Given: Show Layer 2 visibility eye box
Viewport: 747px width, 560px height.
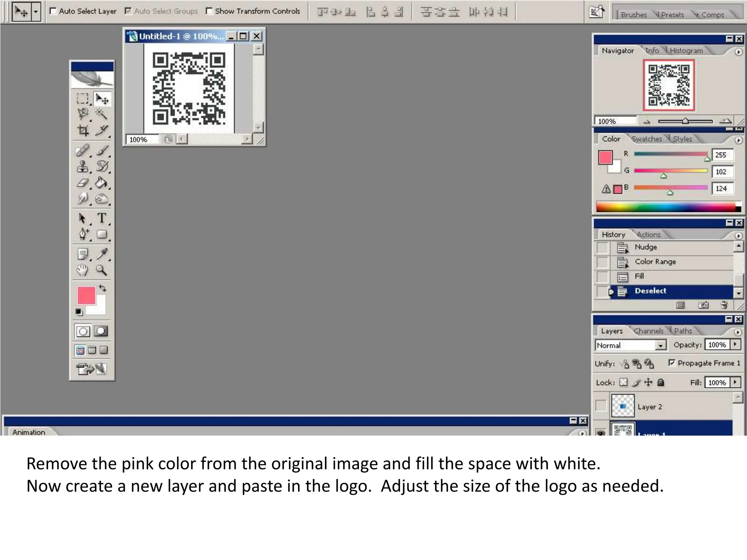Looking at the screenshot, I should pyautogui.click(x=601, y=406).
